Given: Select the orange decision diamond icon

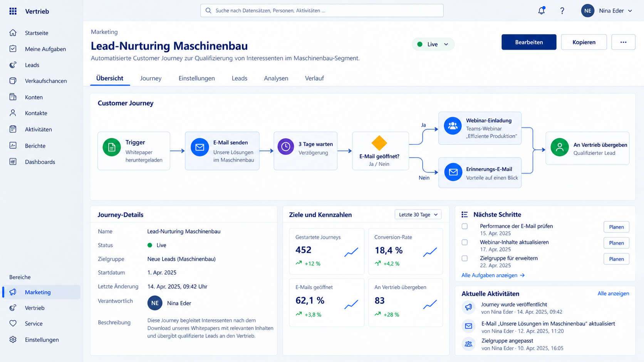Looking at the screenshot, I should click(379, 143).
